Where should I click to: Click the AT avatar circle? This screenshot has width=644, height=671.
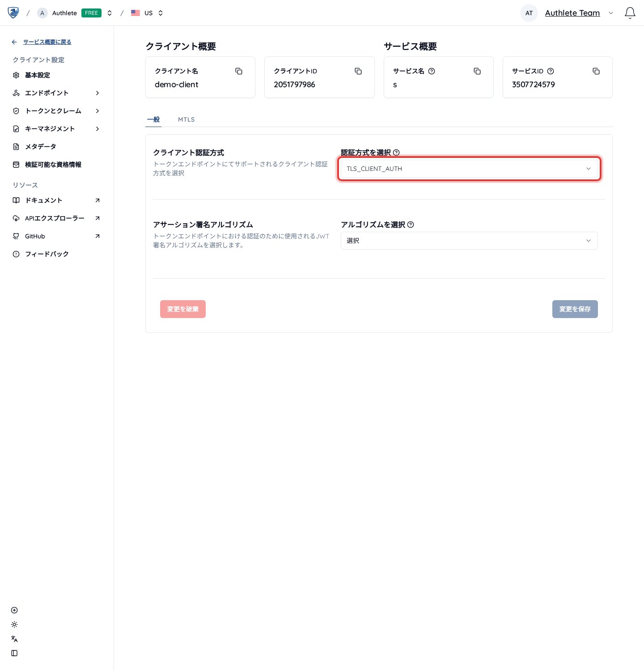[529, 13]
